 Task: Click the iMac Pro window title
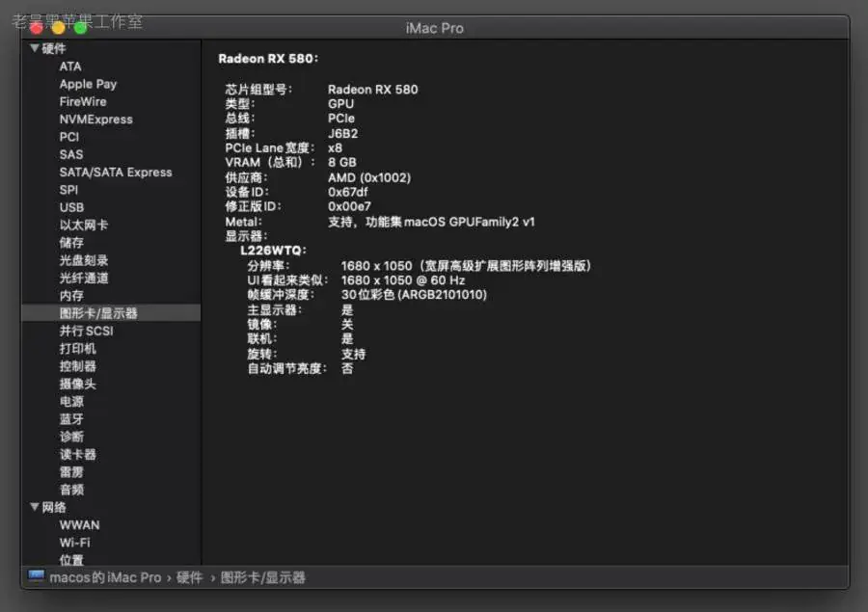435,28
